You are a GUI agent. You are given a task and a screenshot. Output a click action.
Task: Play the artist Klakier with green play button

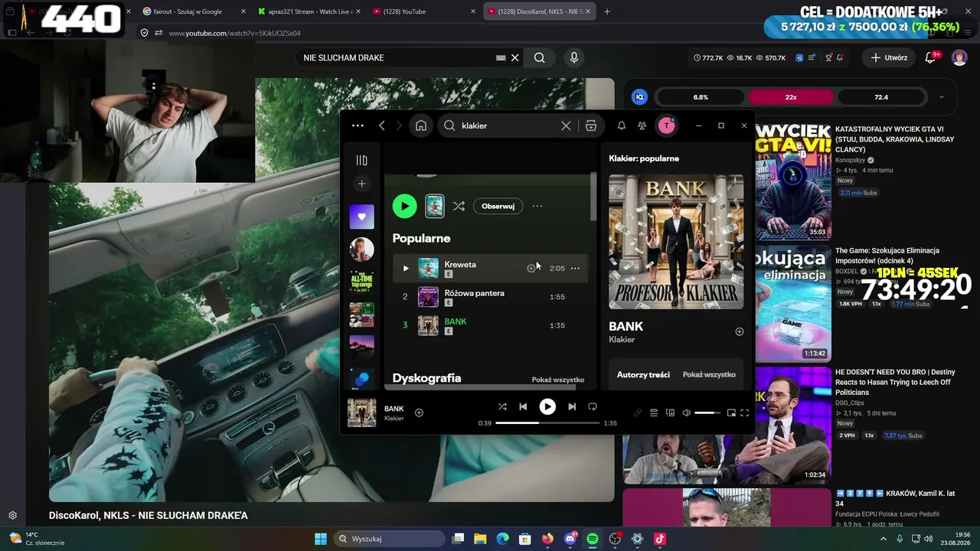(404, 206)
